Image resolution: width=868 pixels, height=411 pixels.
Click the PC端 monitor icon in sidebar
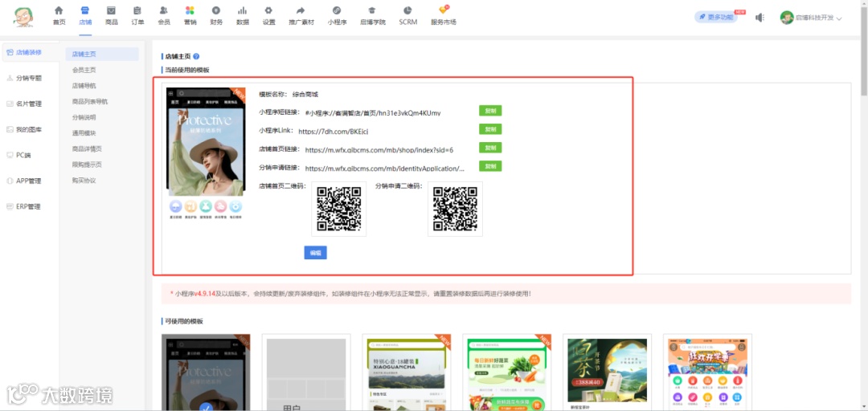click(10, 155)
